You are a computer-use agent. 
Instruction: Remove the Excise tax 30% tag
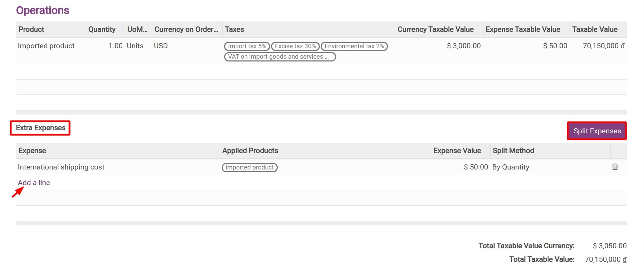click(x=295, y=46)
